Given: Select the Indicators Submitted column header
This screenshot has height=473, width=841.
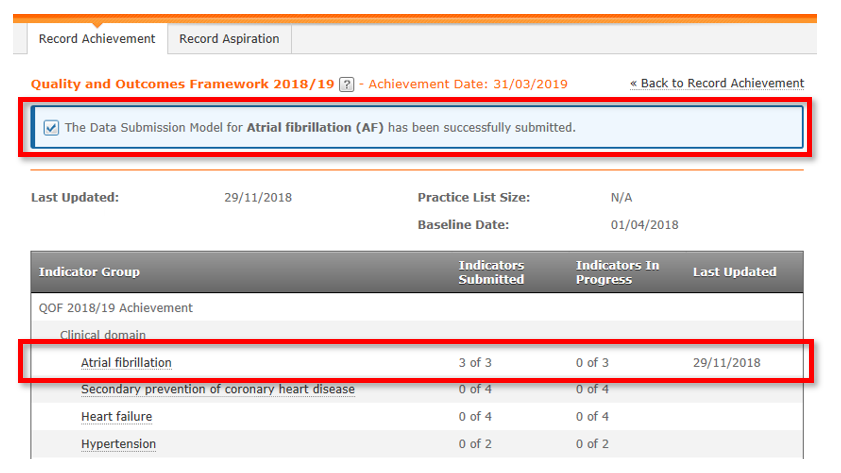Looking at the screenshot, I should pos(491,272).
